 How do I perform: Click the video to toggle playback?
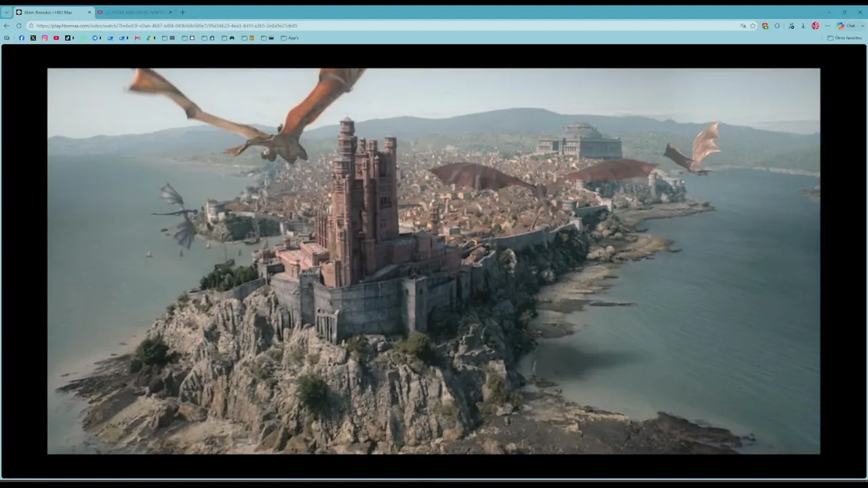tap(433, 261)
